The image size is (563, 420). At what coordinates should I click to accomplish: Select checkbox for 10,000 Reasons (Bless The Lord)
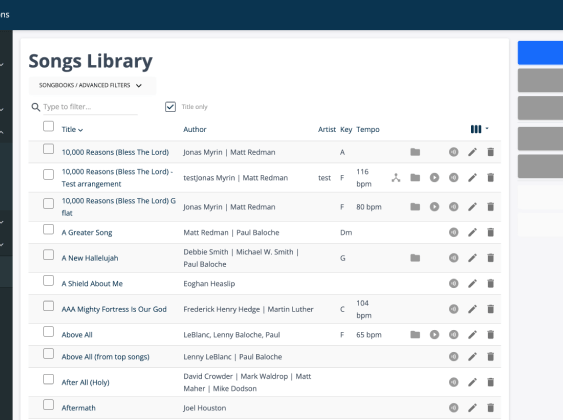click(48, 149)
